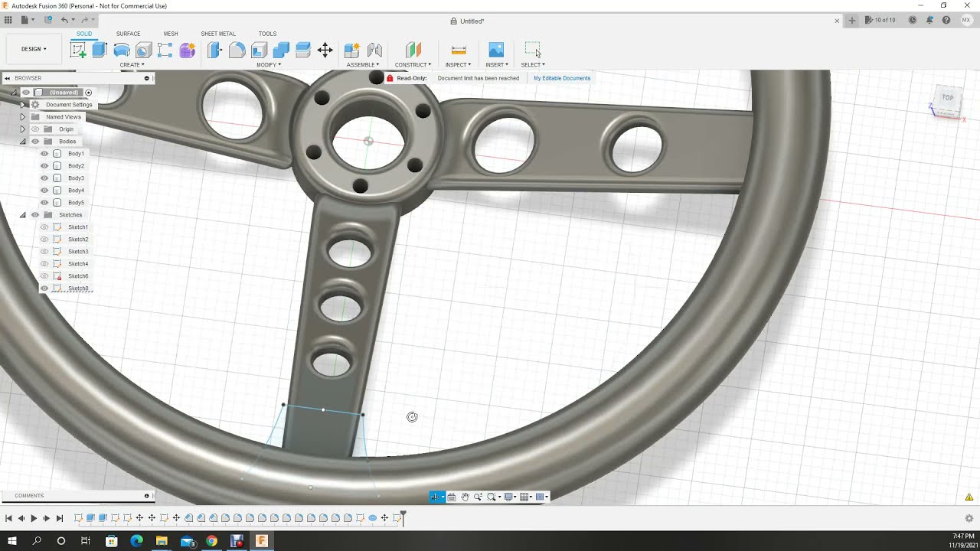The width and height of the screenshot is (980, 551).
Task: Open Chrome from the taskbar
Action: coord(211,541)
